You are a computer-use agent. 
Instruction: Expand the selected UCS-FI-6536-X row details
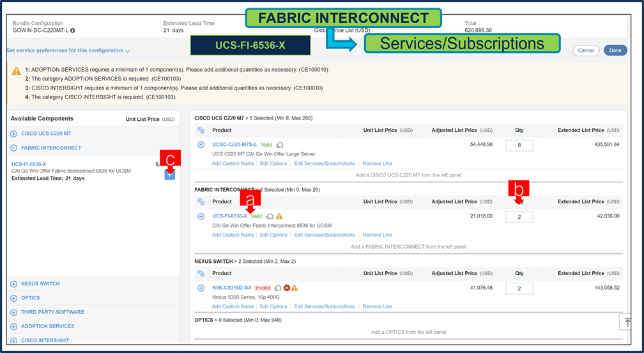pyautogui.click(x=201, y=216)
